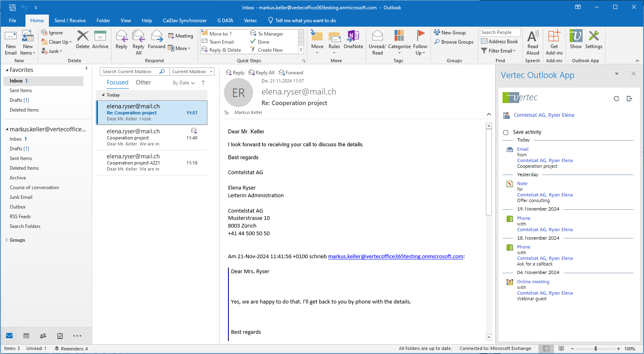Open the Current Mailbox search scope dropdown
Screen dimensions: 644x354
(192, 72)
